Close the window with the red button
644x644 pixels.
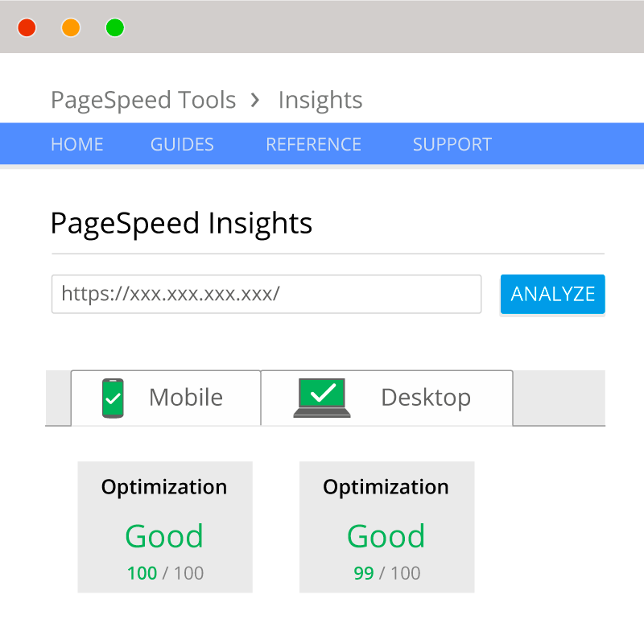pyautogui.click(x=27, y=27)
